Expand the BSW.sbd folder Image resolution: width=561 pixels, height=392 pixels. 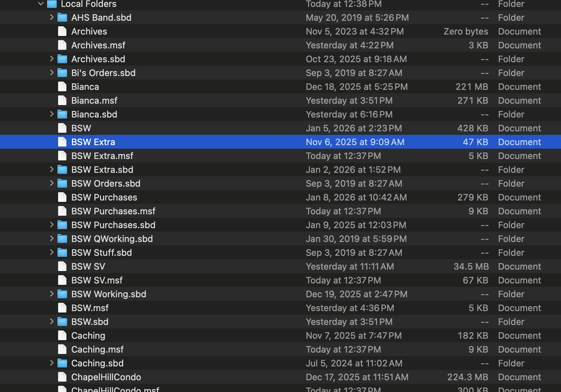(x=52, y=321)
